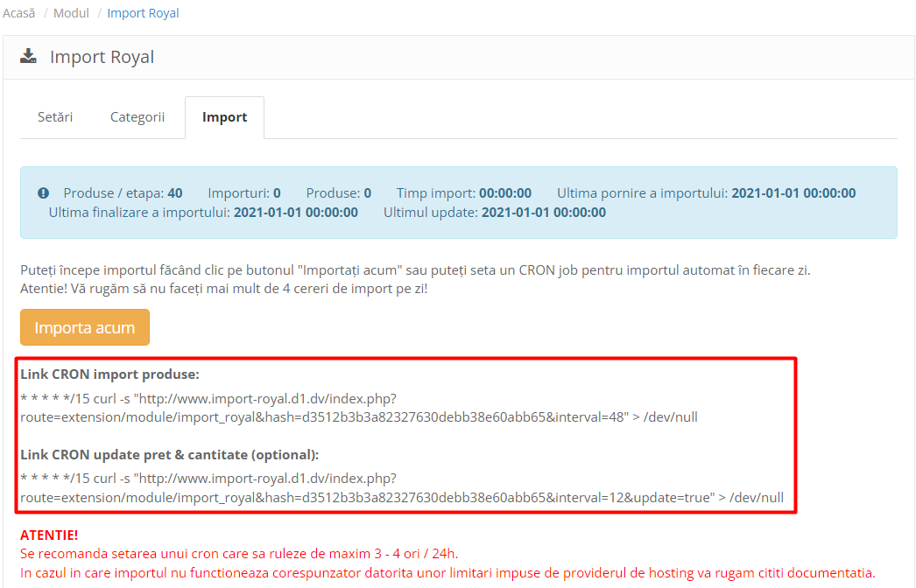Click the Link CRON import produse heading
The image size is (916, 588).
point(110,374)
